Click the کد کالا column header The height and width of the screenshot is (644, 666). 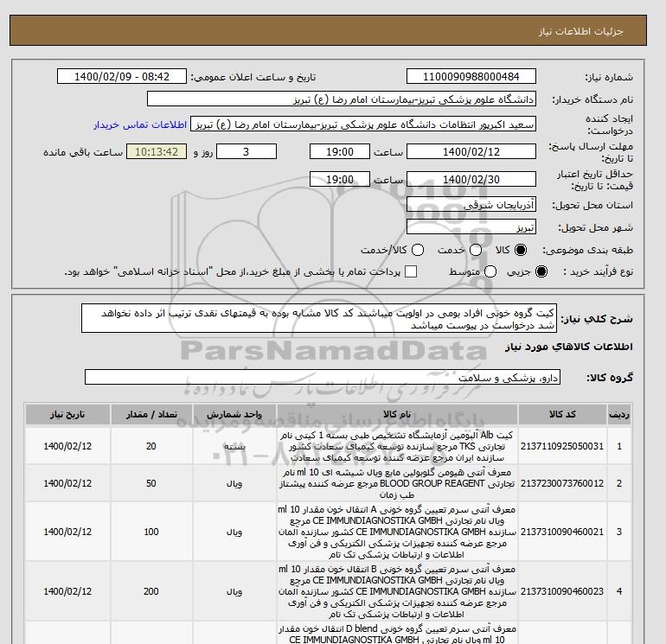562,414
